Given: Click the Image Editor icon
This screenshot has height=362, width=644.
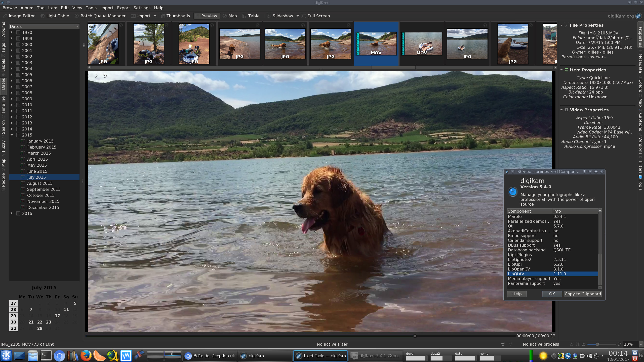Looking at the screenshot, I should click(x=5, y=16).
